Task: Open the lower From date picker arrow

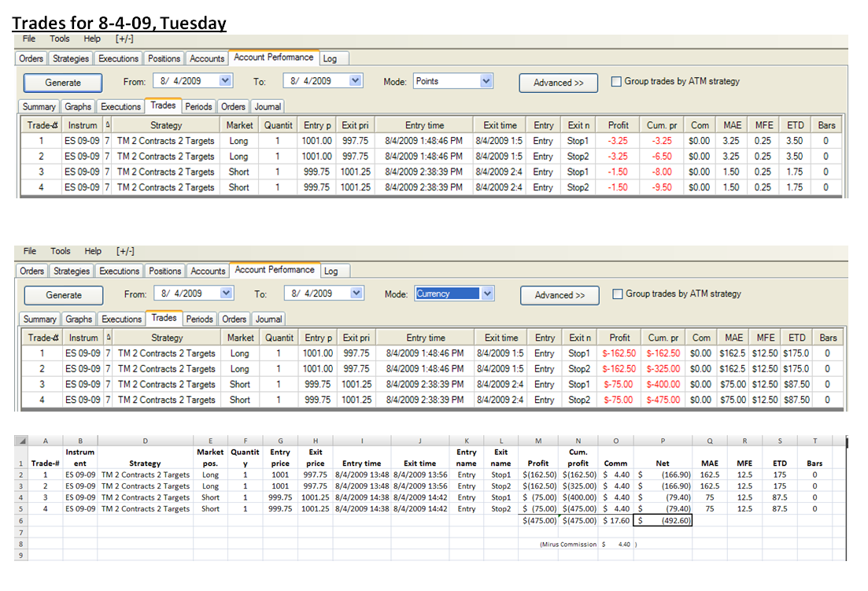Action: (226, 294)
